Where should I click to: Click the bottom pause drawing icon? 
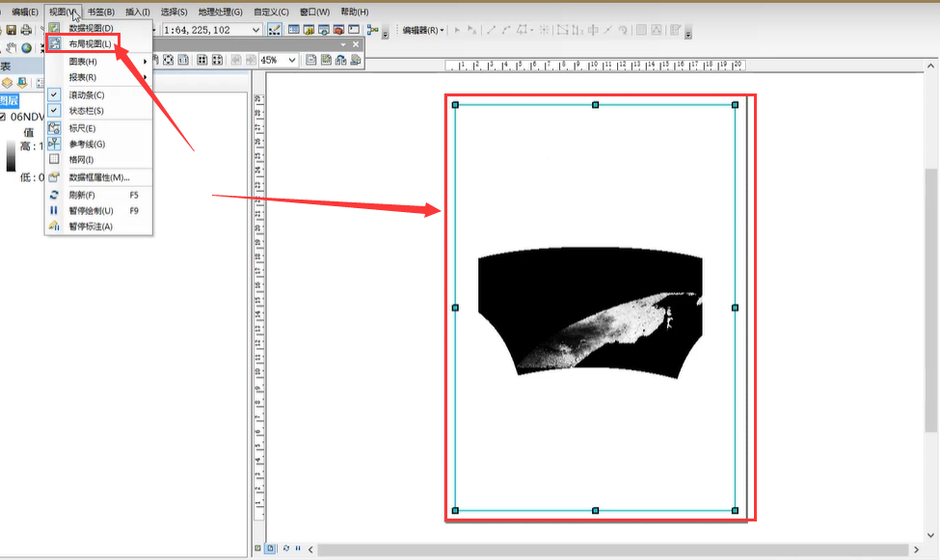(298, 548)
